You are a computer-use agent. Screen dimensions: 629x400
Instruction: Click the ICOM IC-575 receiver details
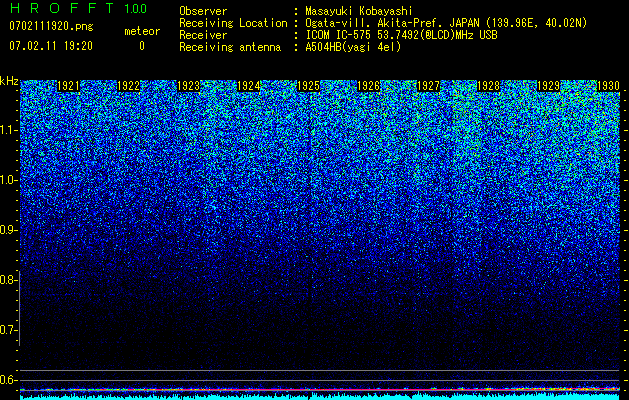(x=401, y=35)
